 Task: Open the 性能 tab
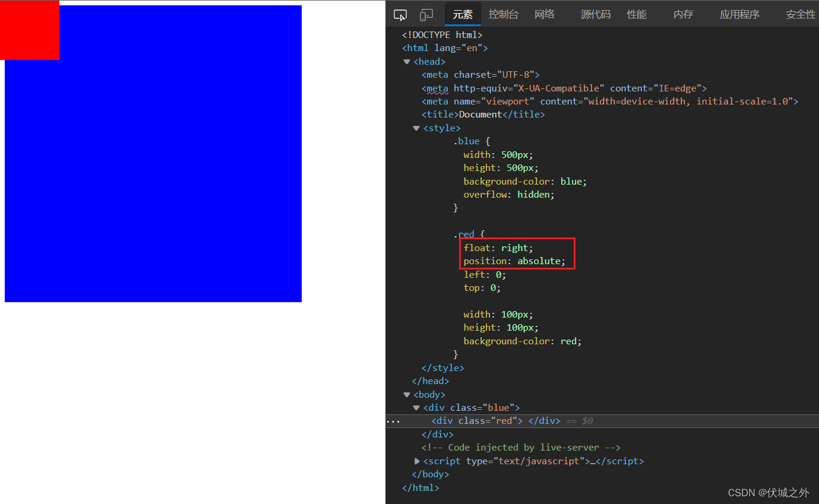(637, 15)
